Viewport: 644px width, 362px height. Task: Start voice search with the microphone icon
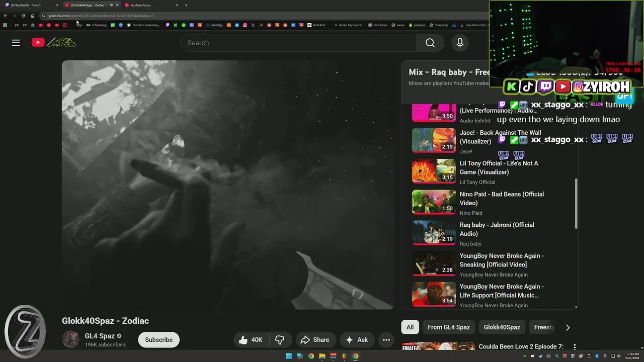click(460, 43)
